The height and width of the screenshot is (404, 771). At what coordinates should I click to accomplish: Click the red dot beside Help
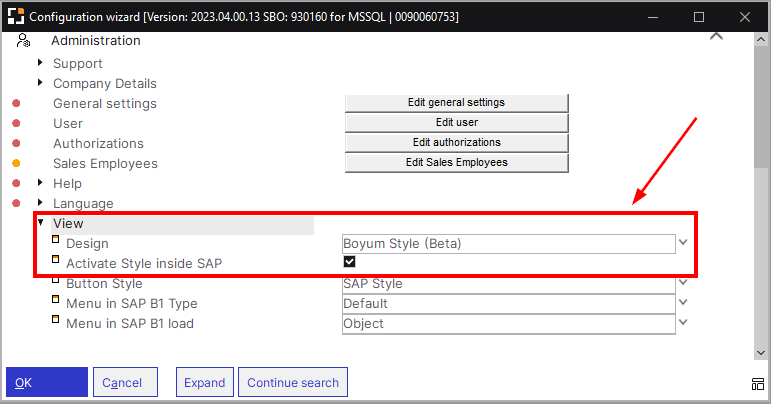tap(16, 183)
